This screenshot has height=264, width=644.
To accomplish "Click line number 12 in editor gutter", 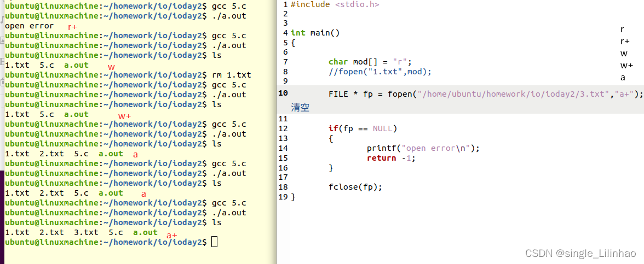I will click(x=283, y=128).
